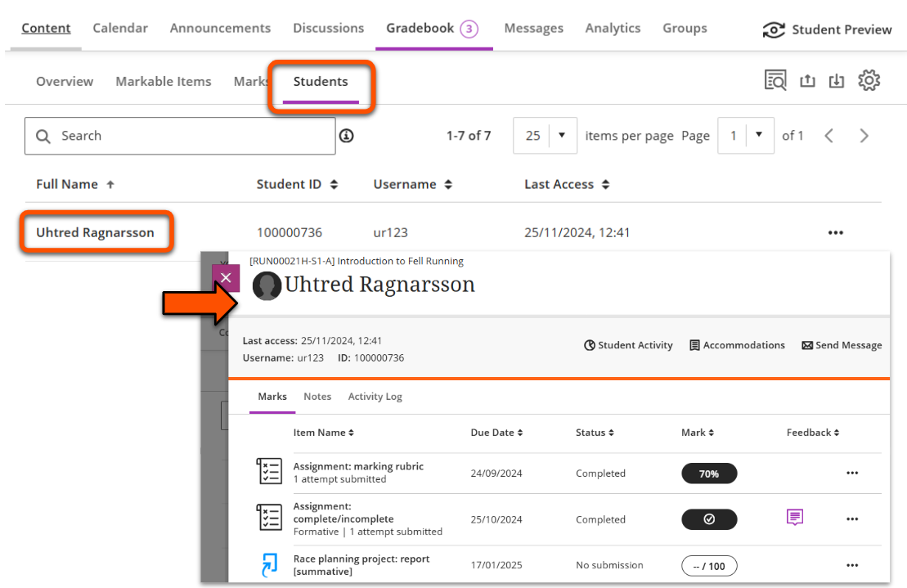
Task: Close the student overview panel
Action: (226, 278)
